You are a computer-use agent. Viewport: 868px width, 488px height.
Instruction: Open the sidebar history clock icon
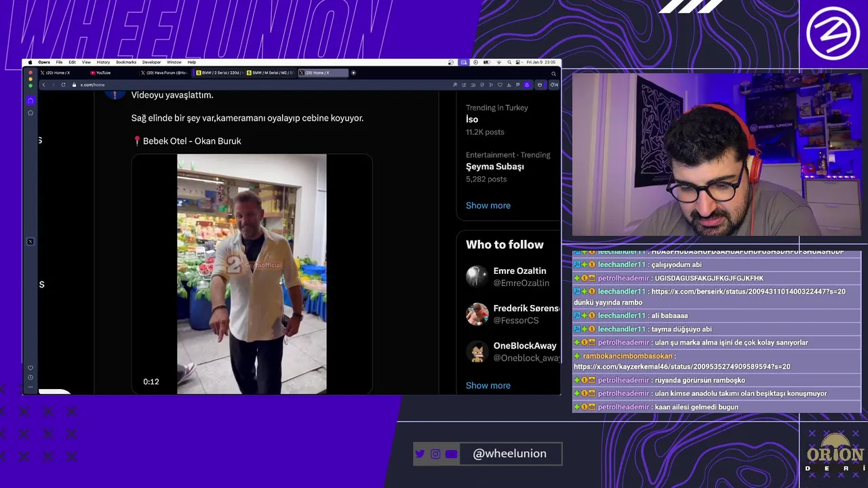point(31,378)
